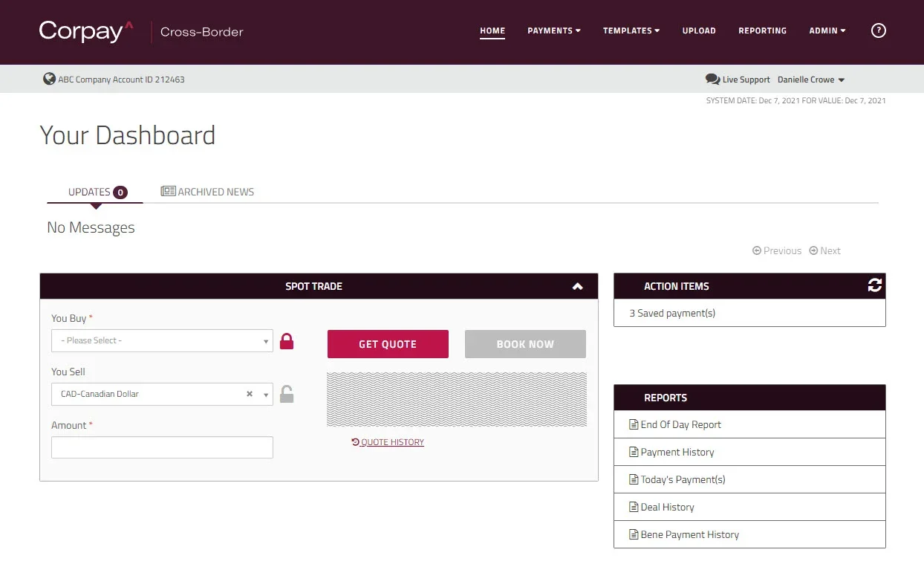Click the Get Quote button
This screenshot has width=924, height=567.
[388, 344]
